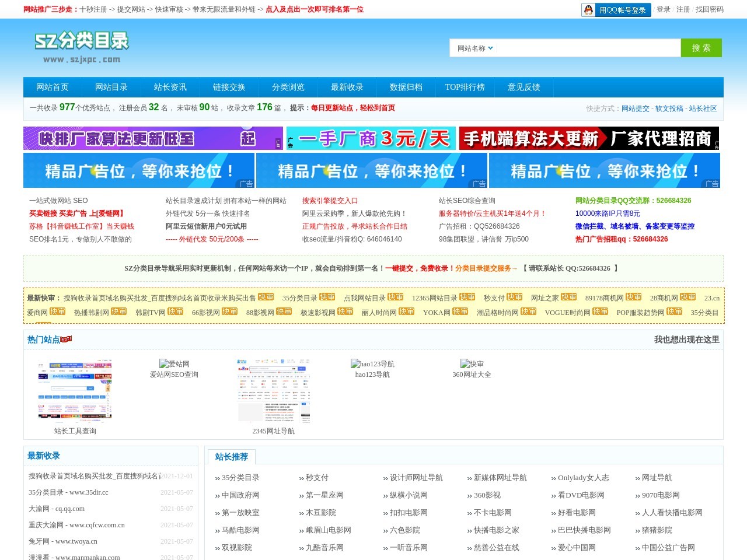Click the 快审 badge next to VOGUE时尚网
747x560 pixels.
[600, 311]
